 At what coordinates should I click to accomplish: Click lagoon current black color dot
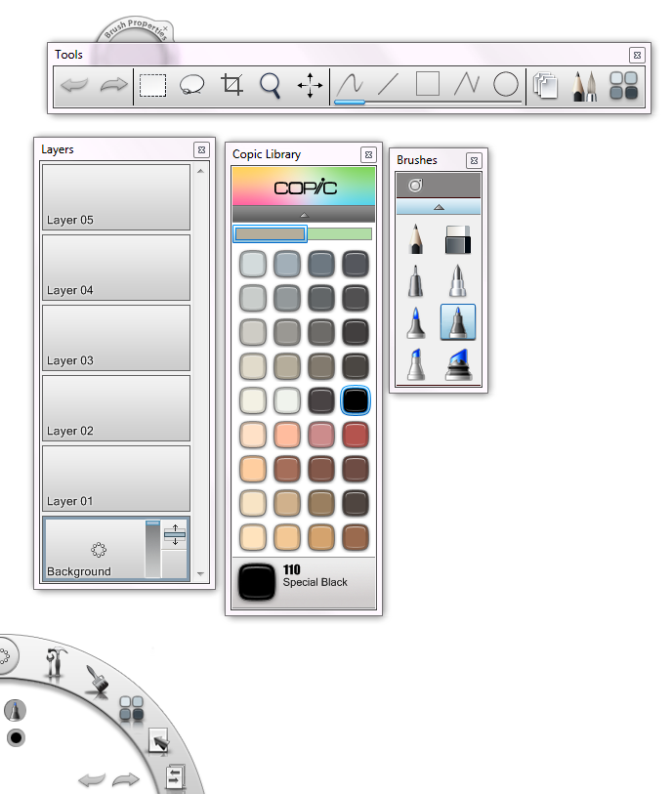coord(17,737)
